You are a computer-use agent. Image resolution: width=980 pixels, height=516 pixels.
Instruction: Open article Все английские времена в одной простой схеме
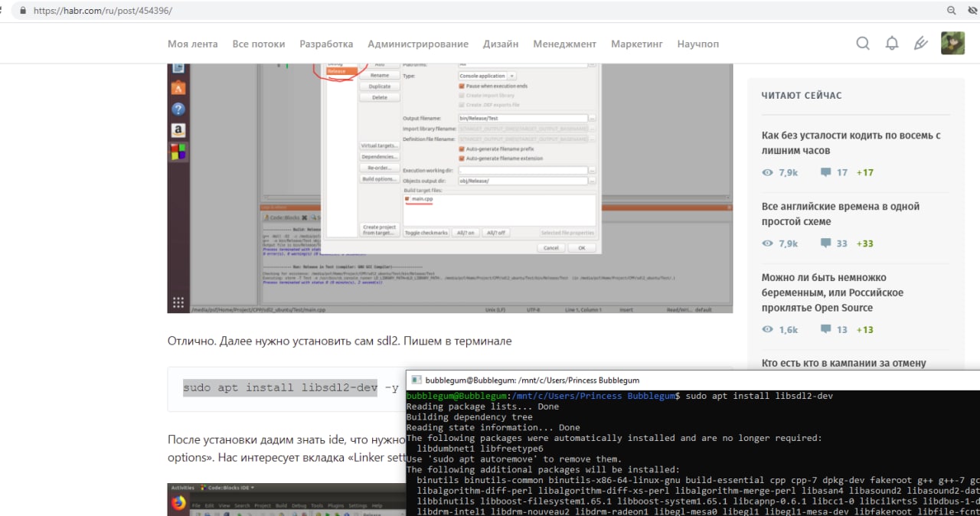(x=841, y=214)
